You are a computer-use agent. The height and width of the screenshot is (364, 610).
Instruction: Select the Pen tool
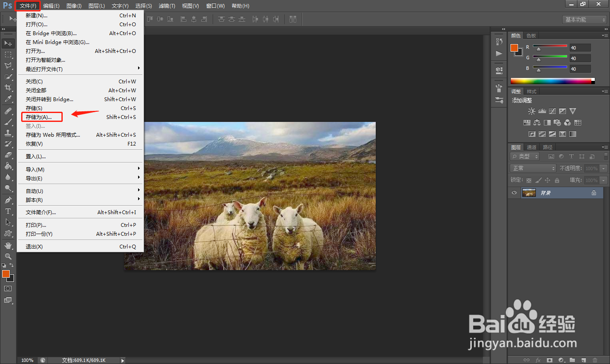tap(8, 200)
